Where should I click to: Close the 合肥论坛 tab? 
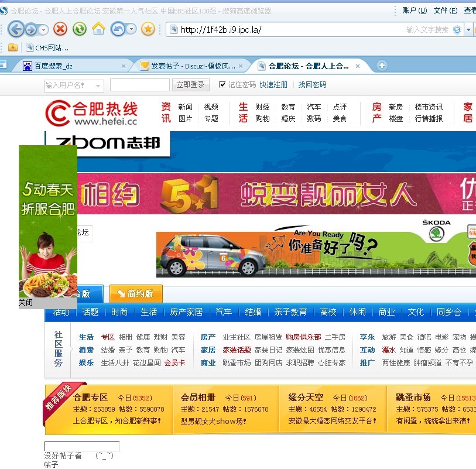point(358,66)
